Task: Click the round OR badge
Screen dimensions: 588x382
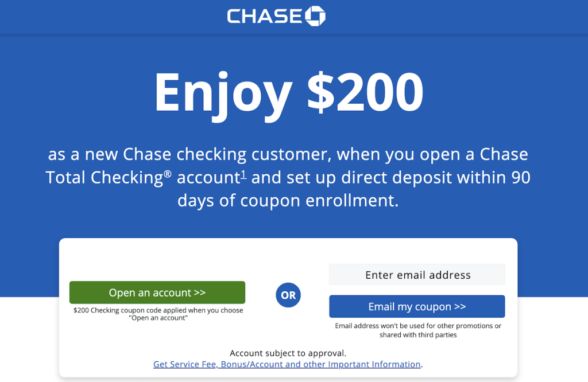Action: pyautogui.click(x=288, y=295)
